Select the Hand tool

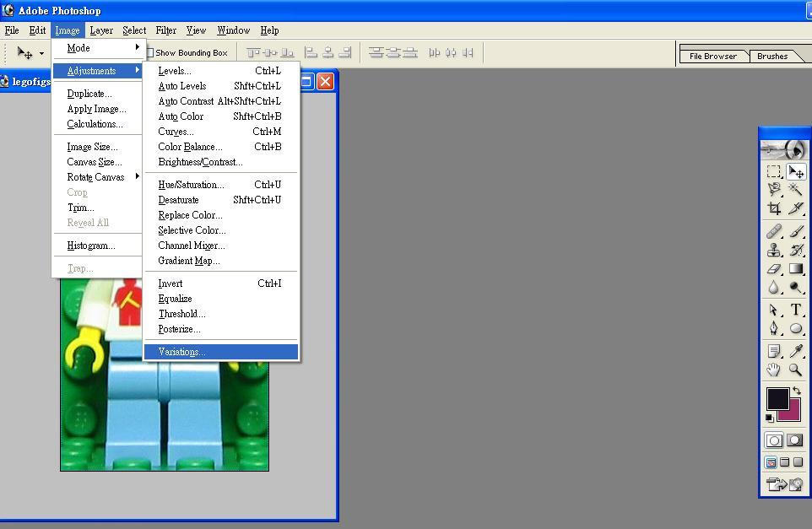774,370
